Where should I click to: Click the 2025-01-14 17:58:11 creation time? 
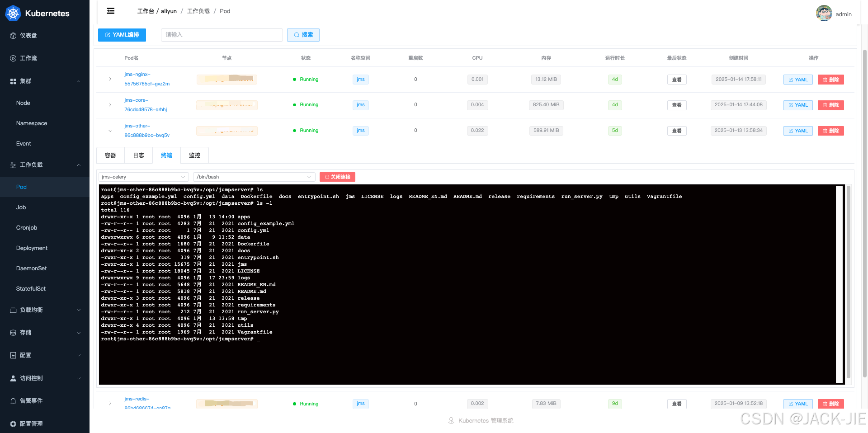click(x=738, y=80)
